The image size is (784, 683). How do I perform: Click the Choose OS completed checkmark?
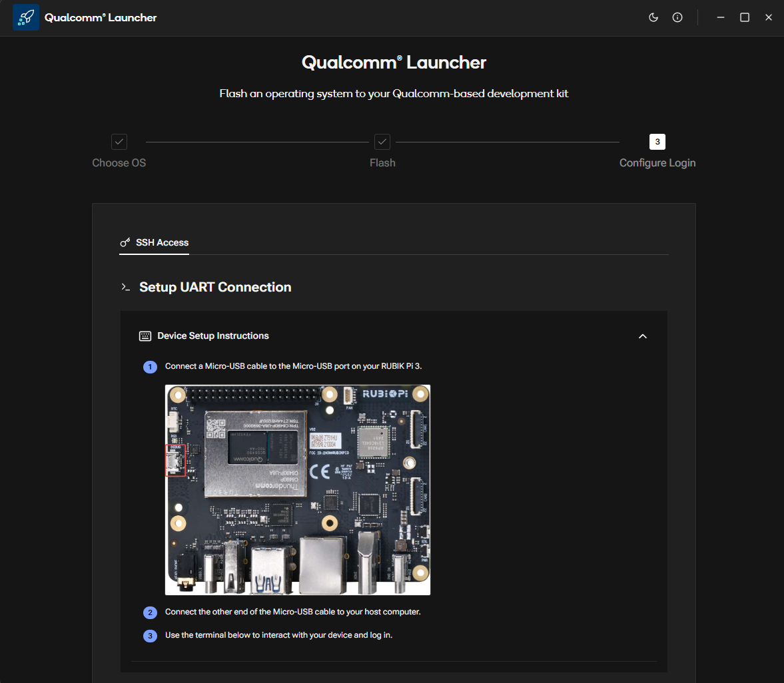[x=119, y=142]
